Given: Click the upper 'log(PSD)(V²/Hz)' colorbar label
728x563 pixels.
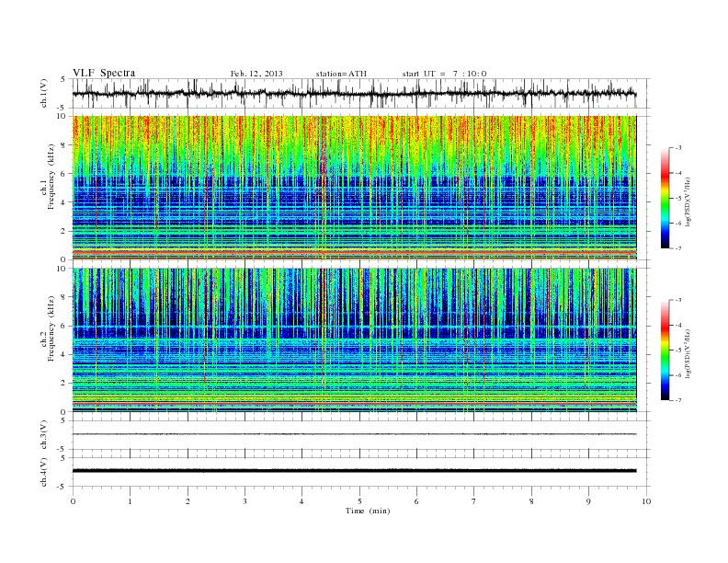Looking at the screenshot, I should coord(689,201).
